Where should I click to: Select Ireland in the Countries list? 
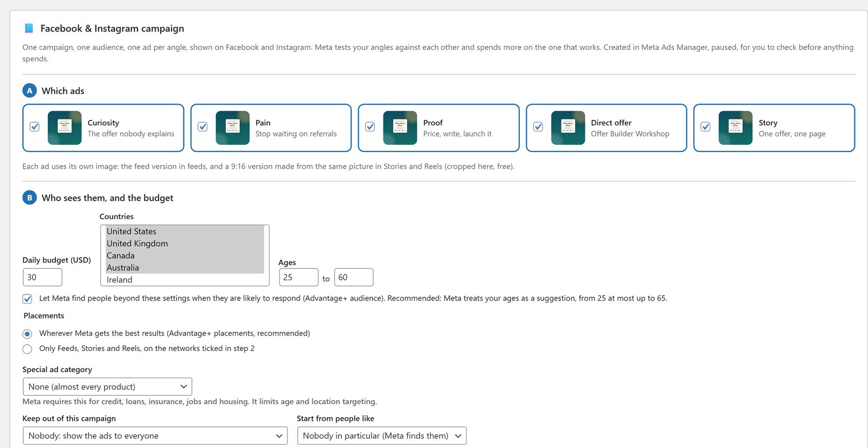184,279
